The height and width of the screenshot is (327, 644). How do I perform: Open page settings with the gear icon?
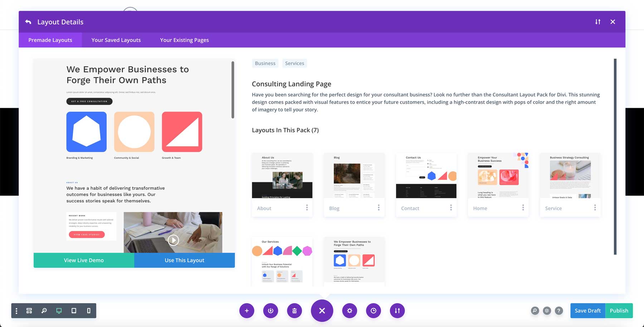click(350, 311)
